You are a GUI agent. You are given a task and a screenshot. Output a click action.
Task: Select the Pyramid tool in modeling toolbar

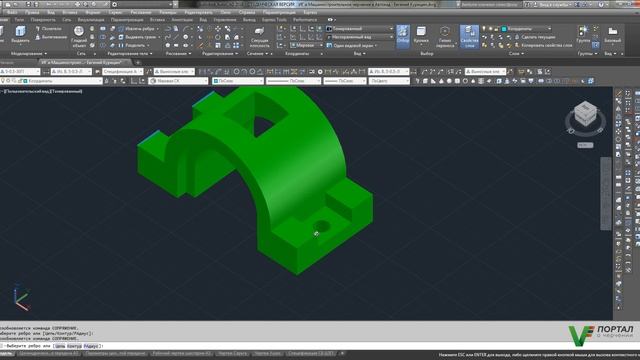click(x=473, y=81)
